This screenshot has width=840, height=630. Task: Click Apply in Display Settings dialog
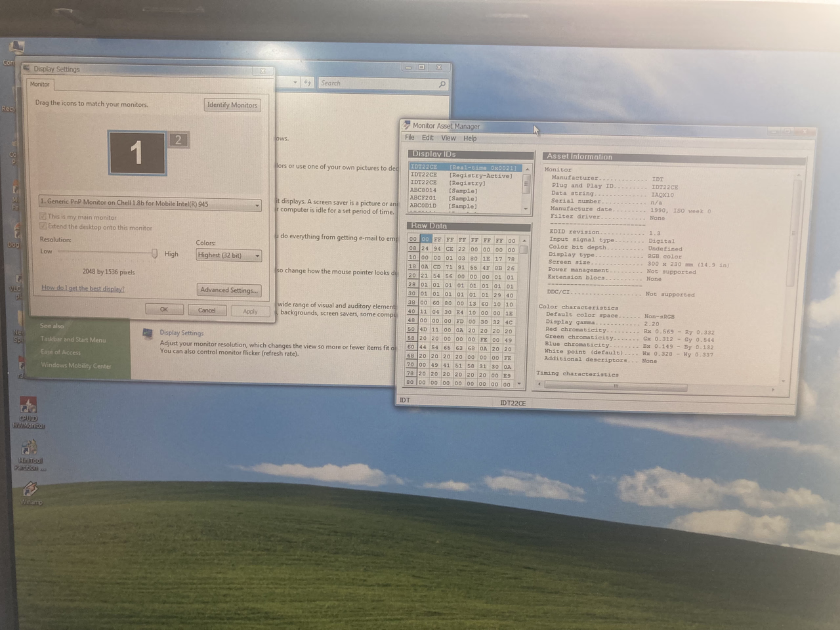coord(250,311)
